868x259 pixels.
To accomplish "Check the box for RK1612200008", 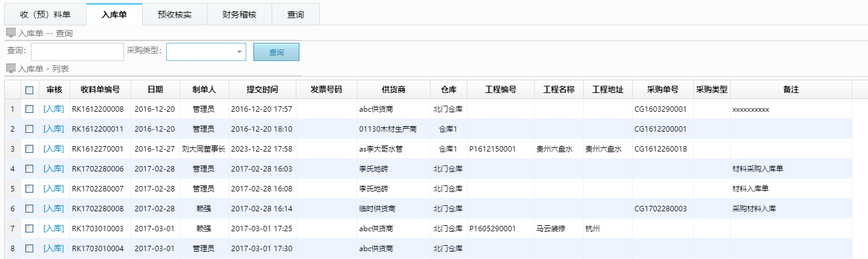I will click(x=30, y=109).
